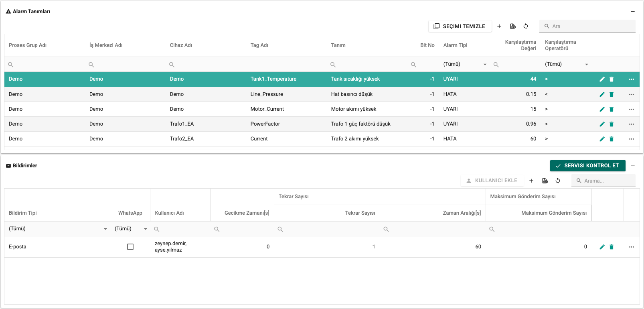The height and width of the screenshot is (309, 644).
Task: Edit the Line_Pressure alarm row
Action: pos(602,94)
